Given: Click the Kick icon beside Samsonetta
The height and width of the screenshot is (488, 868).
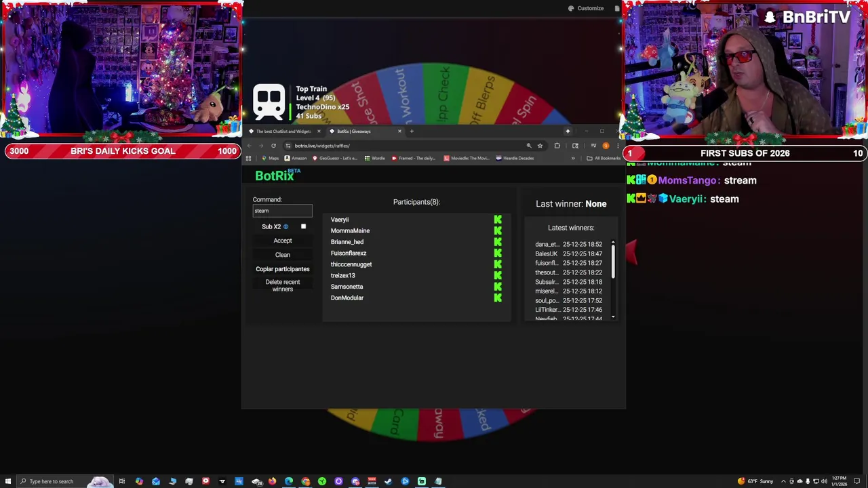Looking at the screenshot, I should [498, 287].
